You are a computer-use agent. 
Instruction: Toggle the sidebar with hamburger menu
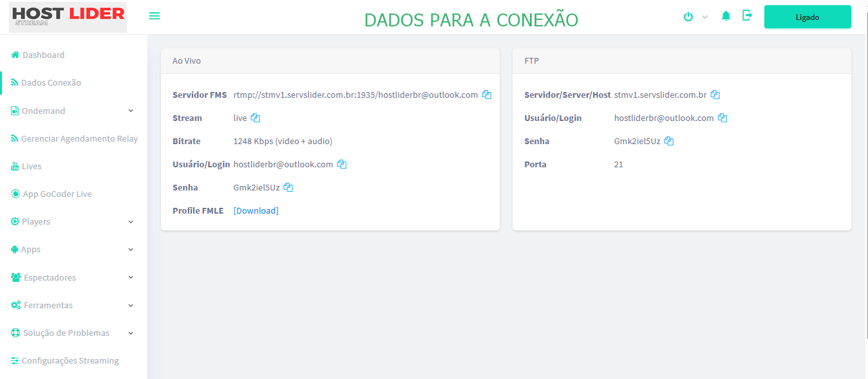(155, 16)
